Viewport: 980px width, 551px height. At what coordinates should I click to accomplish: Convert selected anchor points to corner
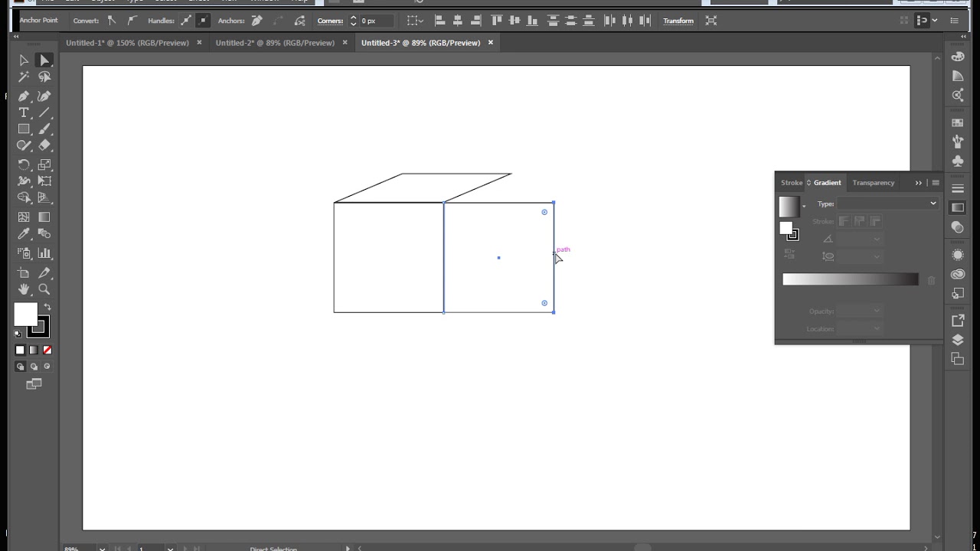(112, 21)
